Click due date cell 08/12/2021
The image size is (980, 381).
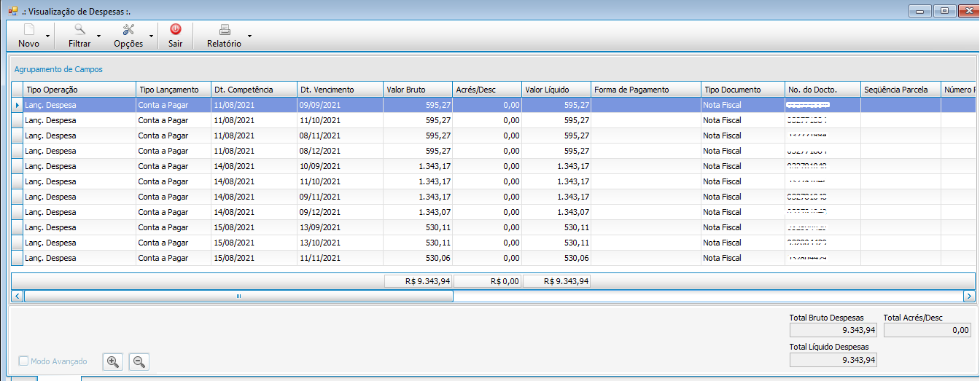point(341,151)
